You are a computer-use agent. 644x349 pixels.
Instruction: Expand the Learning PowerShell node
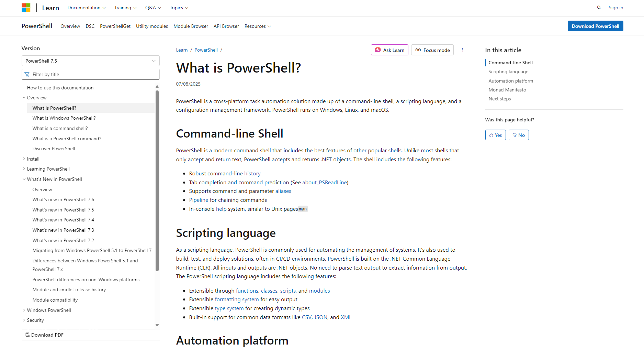click(24, 169)
